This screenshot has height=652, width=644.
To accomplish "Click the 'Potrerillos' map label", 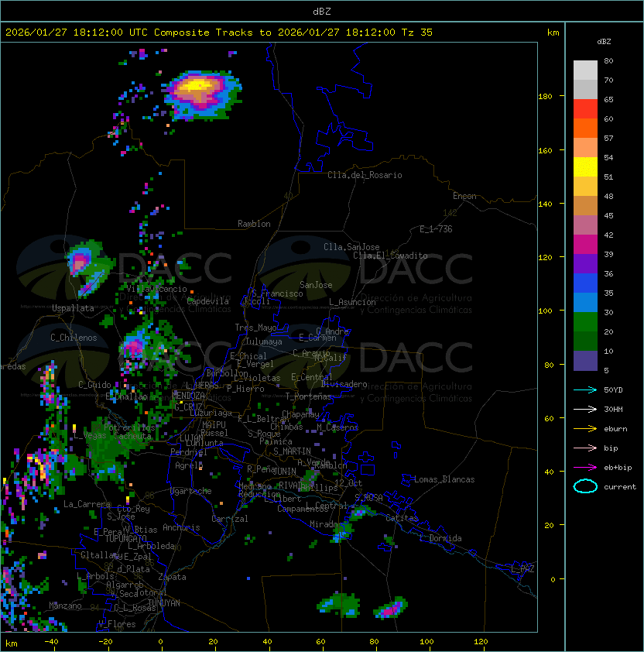I will (129, 427).
